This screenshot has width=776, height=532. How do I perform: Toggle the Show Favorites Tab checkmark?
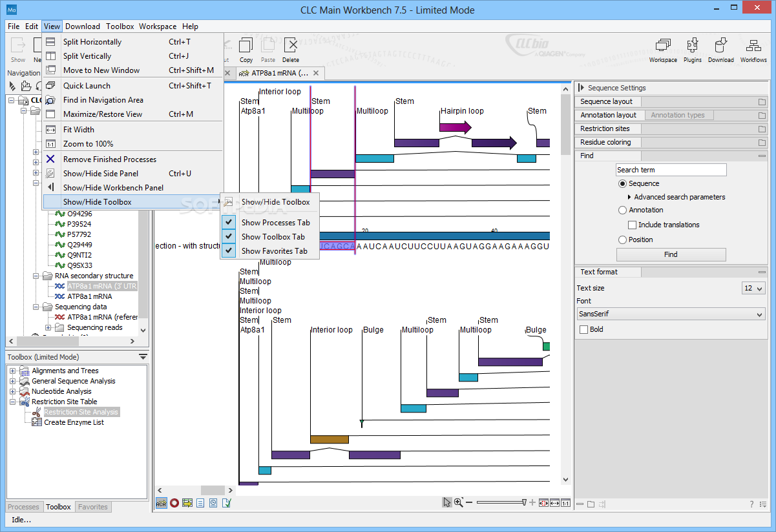click(x=229, y=251)
